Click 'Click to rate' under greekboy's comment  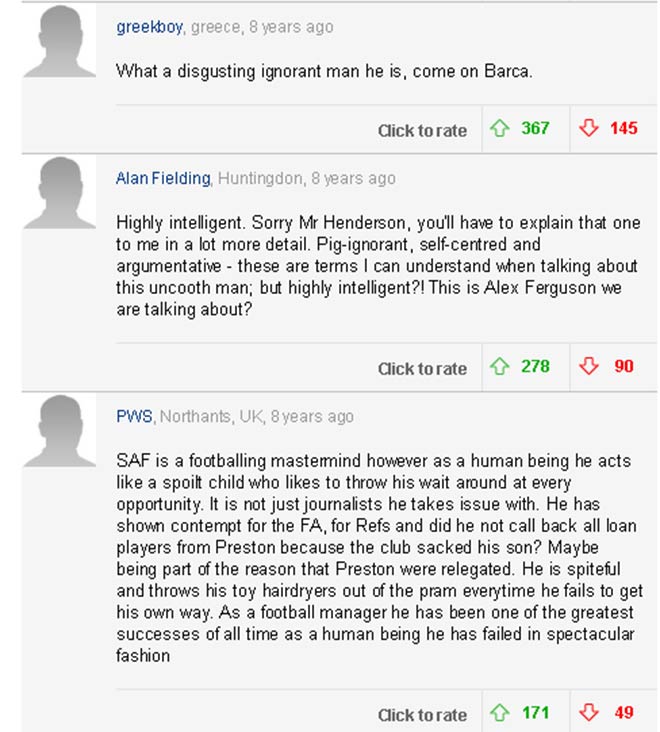pyautogui.click(x=422, y=130)
